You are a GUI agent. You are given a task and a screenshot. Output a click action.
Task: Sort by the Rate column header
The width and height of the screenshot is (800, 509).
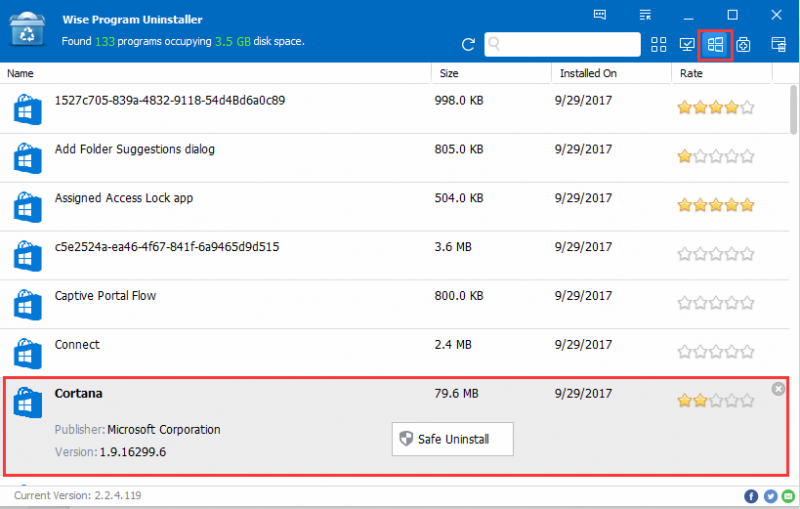tap(691, 73)
